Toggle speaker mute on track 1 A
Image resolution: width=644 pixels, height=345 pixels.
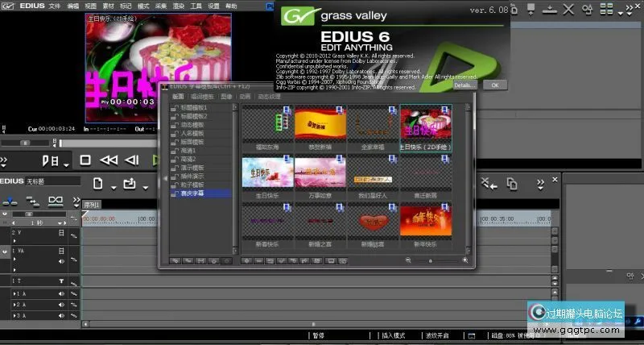tap(60, 294)
